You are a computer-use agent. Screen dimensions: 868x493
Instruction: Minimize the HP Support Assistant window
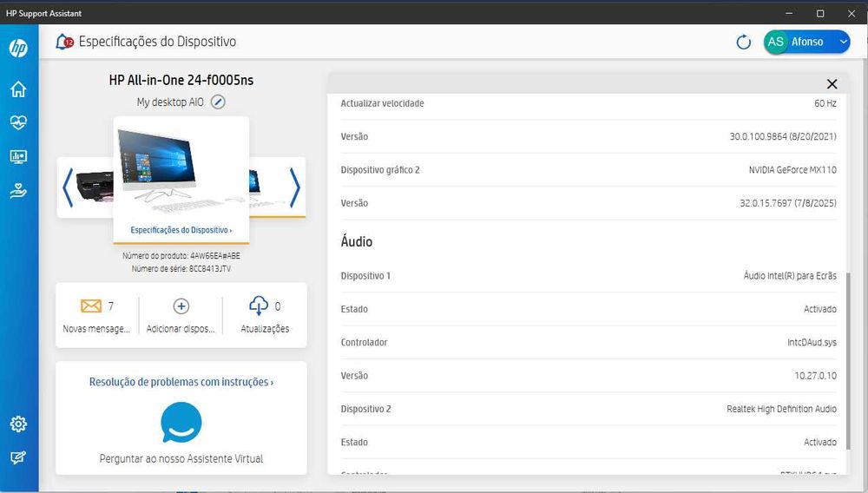pos(789,13)
